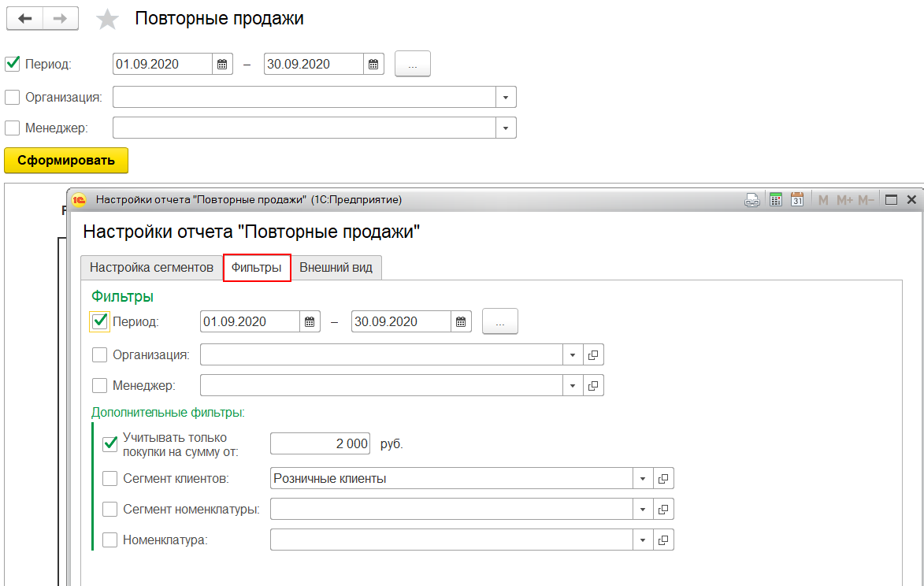
Task: Click Розничные клиенты segment field
Action: tap(452, 479)
